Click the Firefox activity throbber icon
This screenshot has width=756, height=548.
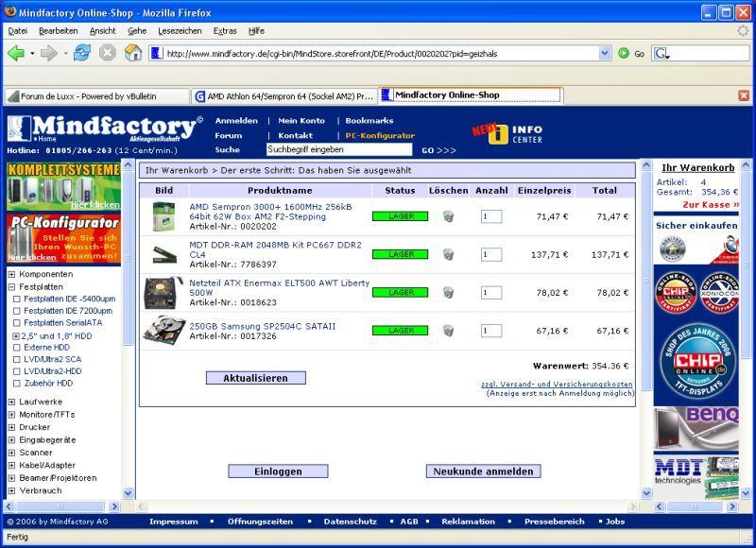743,31
